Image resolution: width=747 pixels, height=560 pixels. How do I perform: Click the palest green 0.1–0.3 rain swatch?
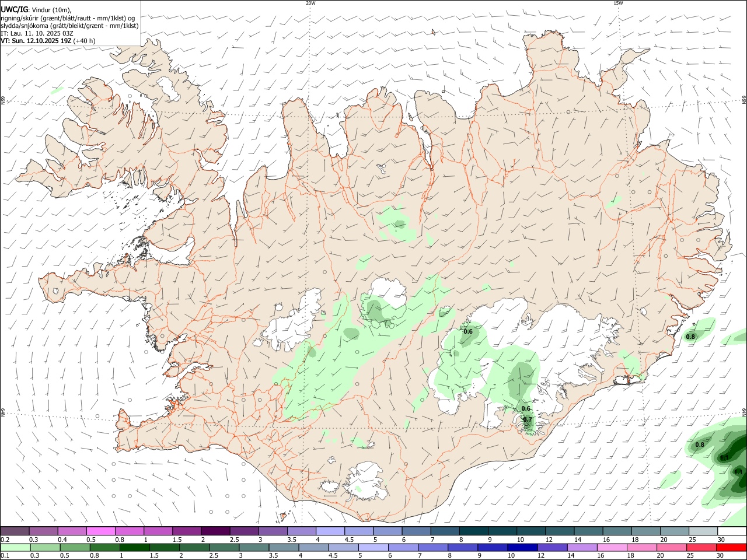click(16, 547)
